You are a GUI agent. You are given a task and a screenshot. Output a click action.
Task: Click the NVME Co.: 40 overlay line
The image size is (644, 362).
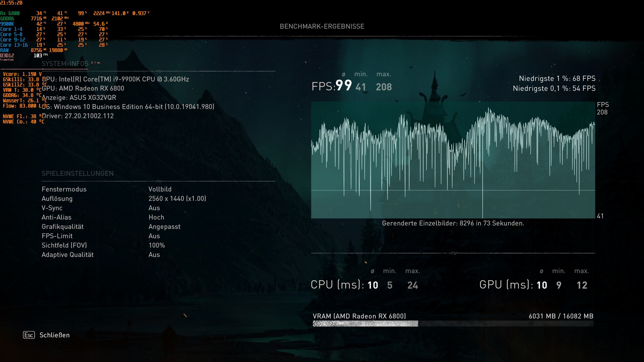24,122
